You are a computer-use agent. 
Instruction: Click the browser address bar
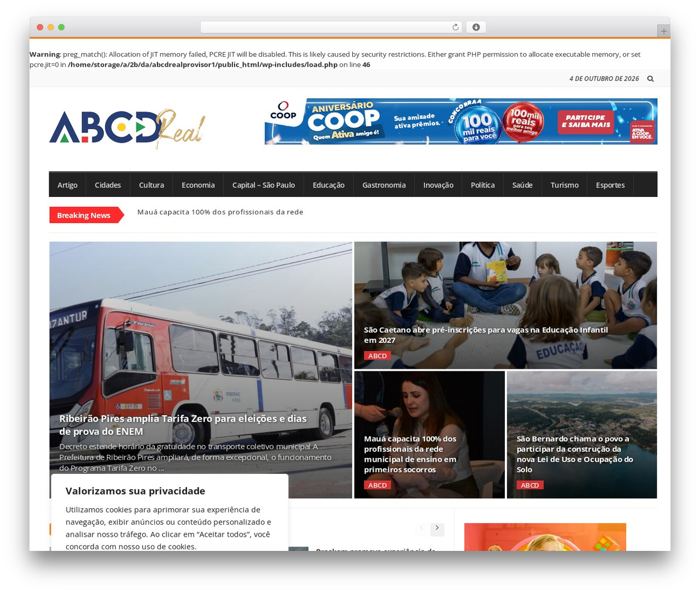pos(331,27)
